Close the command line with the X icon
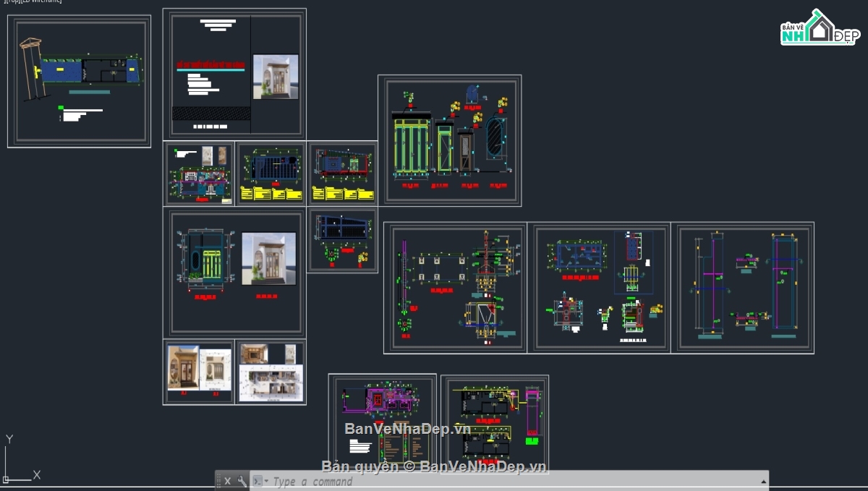The width and height of the screenshot is (868, 491). point(227,481)
